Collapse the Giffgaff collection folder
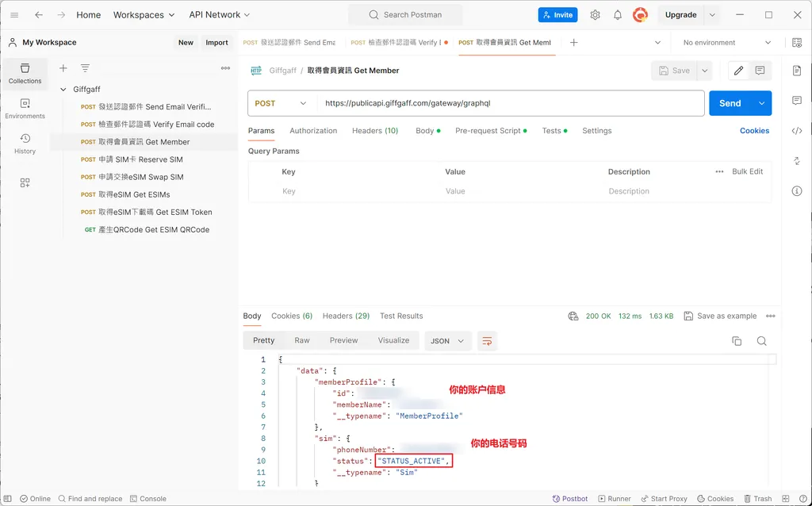 (63, 90)
